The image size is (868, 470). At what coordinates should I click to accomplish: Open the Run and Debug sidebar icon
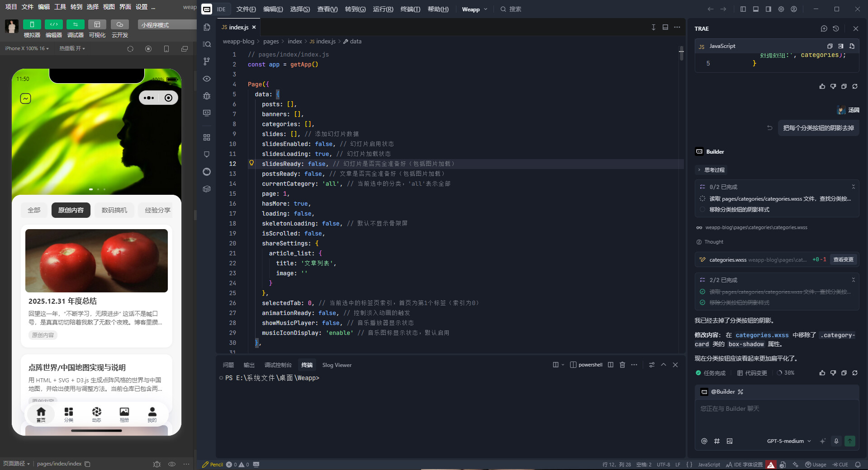pyautogui.click(x=207, y=96)
